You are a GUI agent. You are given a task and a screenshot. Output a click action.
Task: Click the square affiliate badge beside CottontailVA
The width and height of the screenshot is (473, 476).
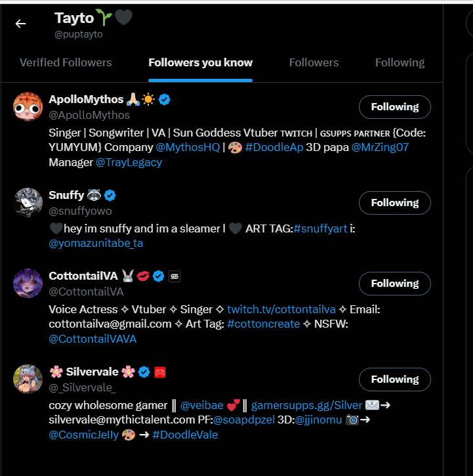tap(175, 276)
